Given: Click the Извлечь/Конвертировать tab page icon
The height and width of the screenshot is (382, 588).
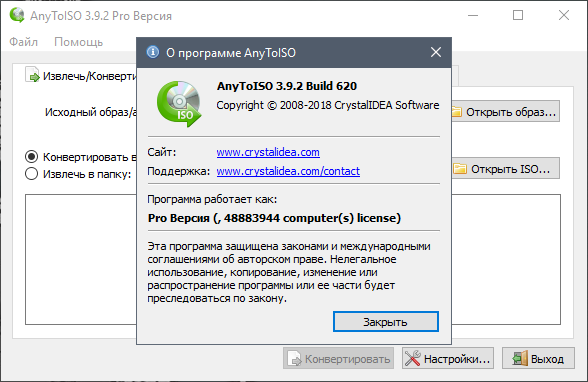Looking at the screenshot, I should click(x=32, y=74).
